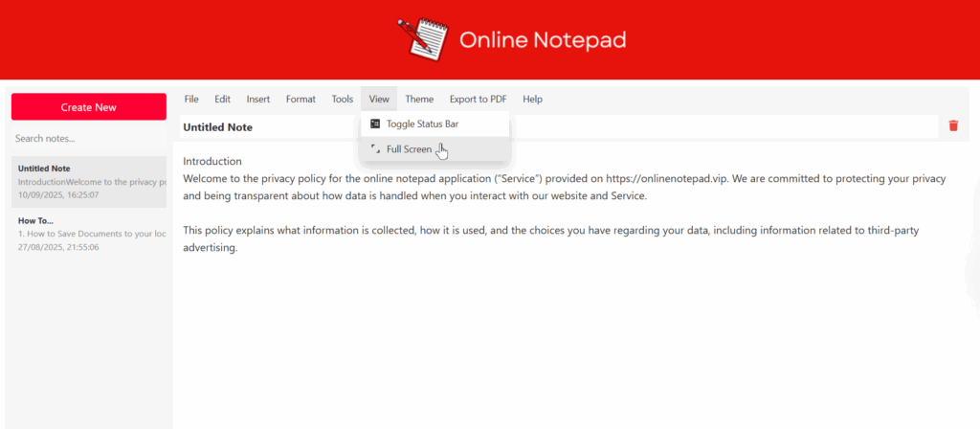Expand the Format menu
The width and height of the screenshot is (980, 429).
(x=301, y=99)
